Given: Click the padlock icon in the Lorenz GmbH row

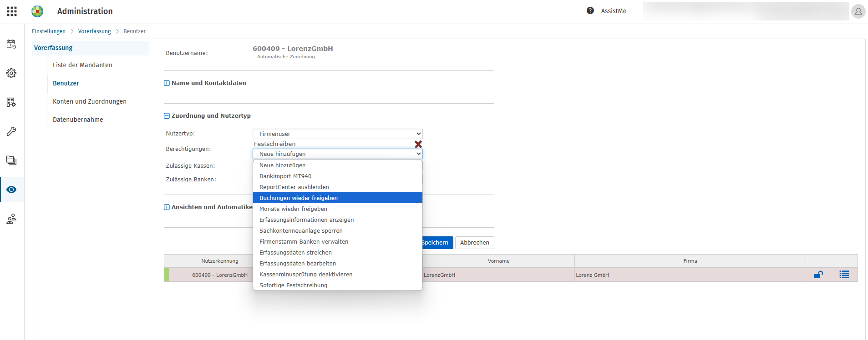Looking at the screenshot, I should [x=818, y=275].
